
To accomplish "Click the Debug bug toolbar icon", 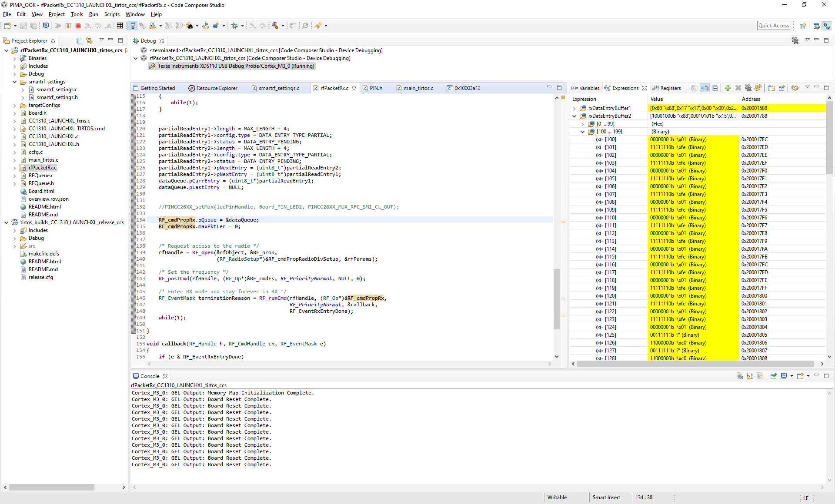I will [235, 26].
